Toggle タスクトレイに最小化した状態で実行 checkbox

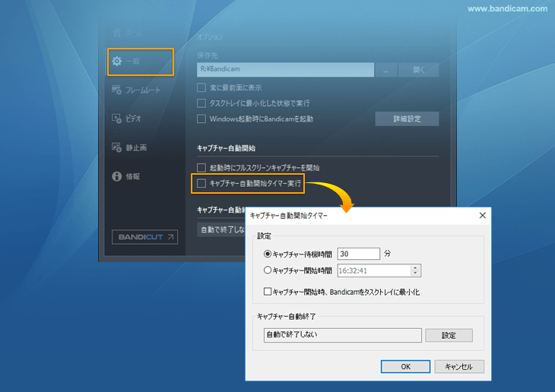coord(201,103)
